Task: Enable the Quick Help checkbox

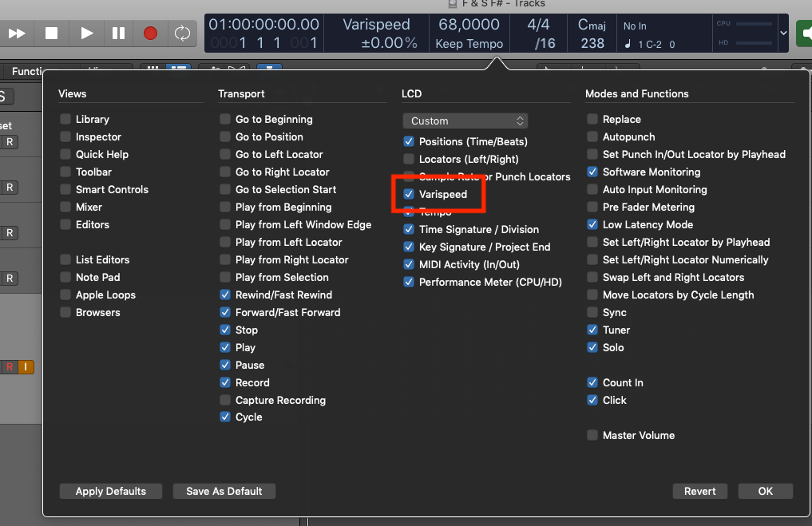Action: (x=65, y=154)
